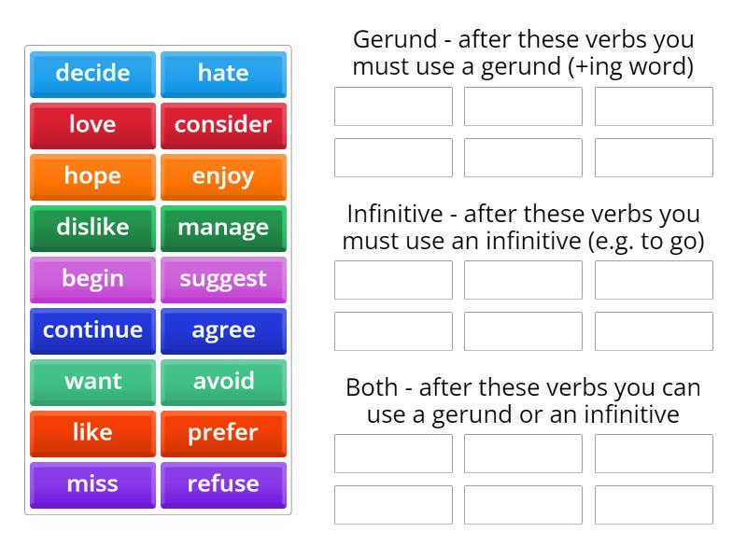Click the "hate" verb tile
Image resolution: width=747 pixels, height=560 pixels.
point(223,74)
